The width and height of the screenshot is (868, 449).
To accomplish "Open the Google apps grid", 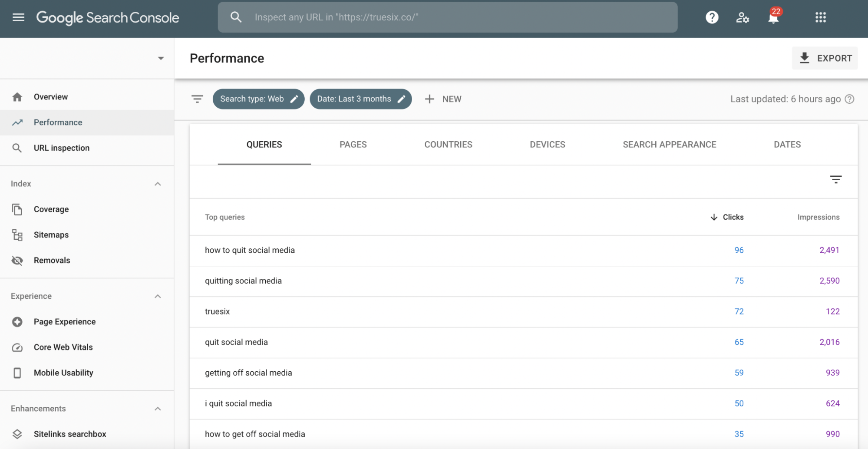I will click(x=821, y=17).
